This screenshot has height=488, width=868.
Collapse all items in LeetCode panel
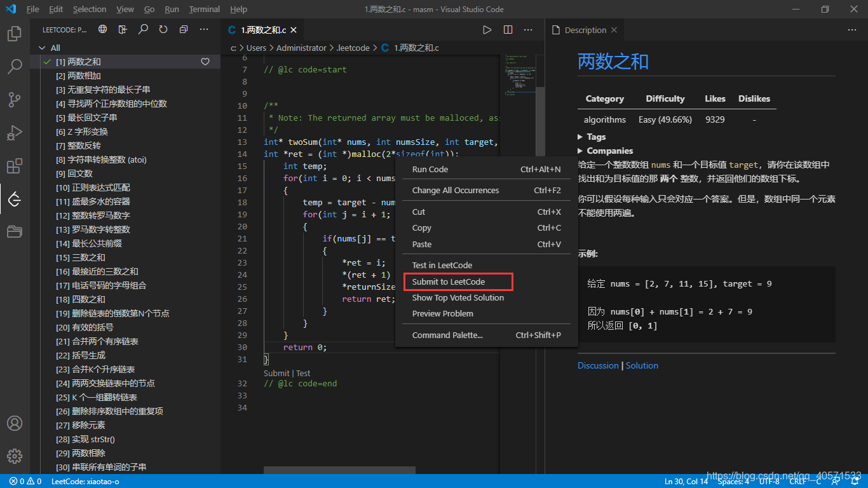tap(184, 29)
